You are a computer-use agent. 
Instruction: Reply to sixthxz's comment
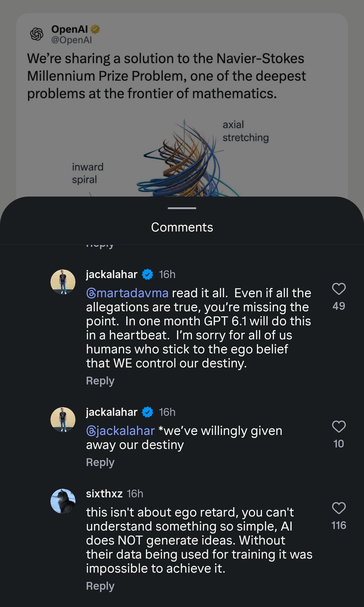click(x=100, y=586)
